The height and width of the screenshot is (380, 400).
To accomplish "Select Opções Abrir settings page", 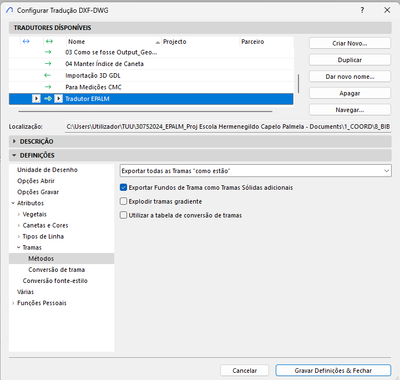I will (x=36, y=181).
